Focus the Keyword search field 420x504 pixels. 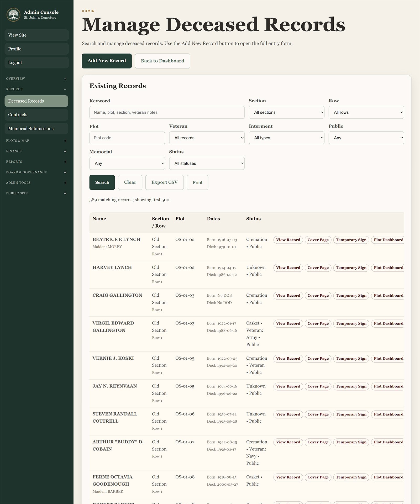pos(167,112)
